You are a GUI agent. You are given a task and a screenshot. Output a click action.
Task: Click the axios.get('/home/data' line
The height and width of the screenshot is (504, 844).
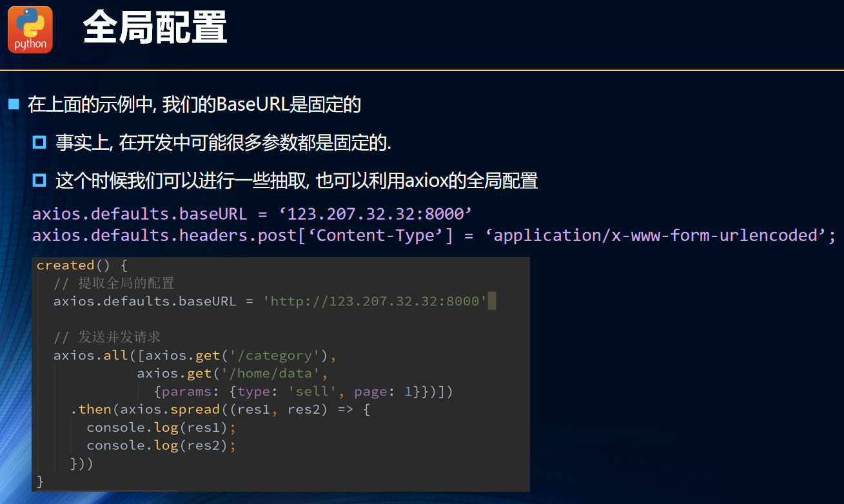(x=233, y=373)
